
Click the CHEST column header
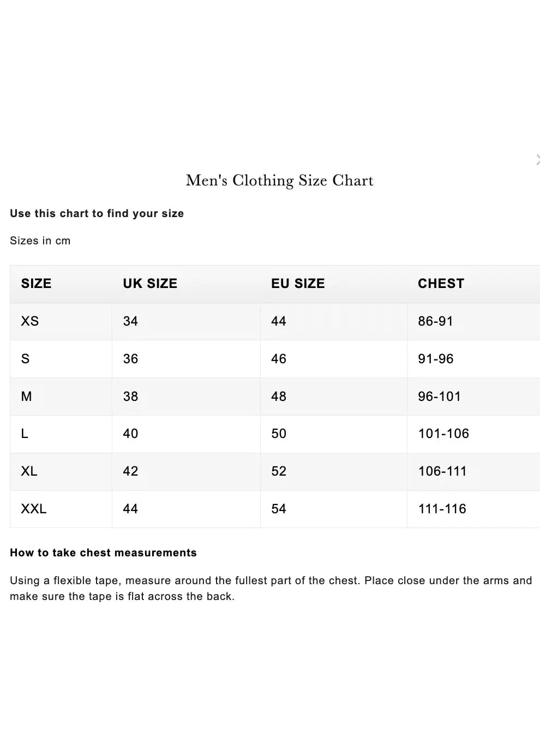441,284
